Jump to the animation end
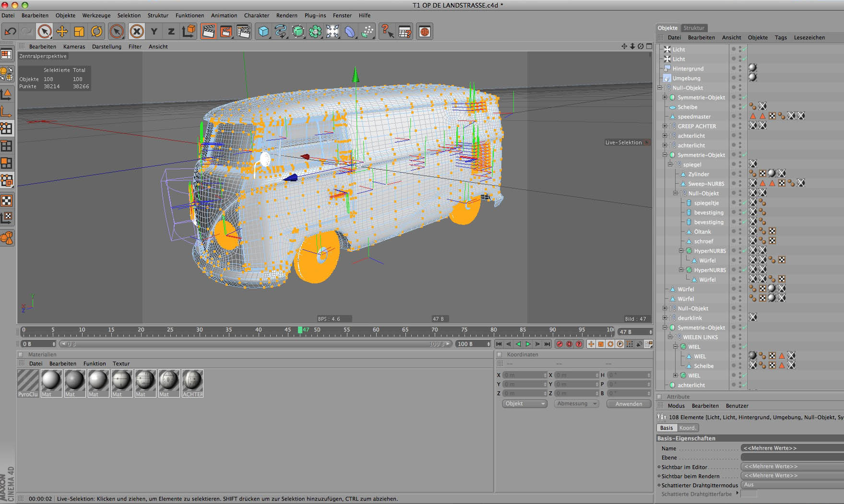The width and height of the screenshot is (844, 504). (547, 344)
